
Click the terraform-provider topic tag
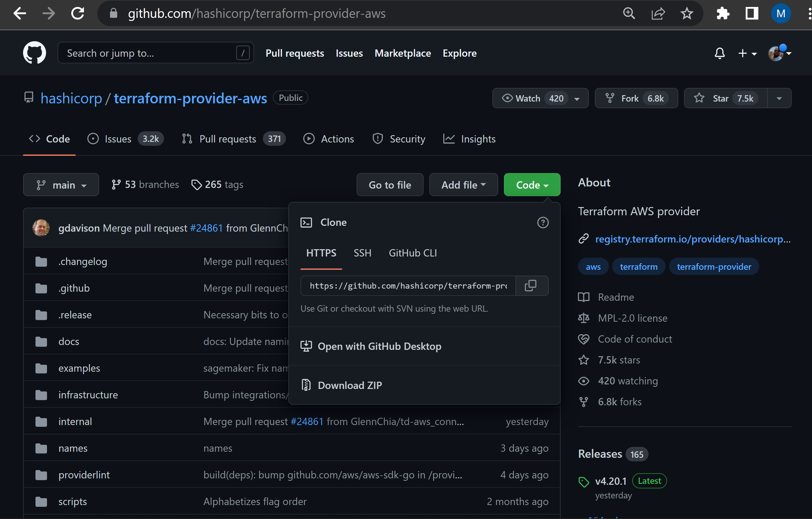(714, 266)
